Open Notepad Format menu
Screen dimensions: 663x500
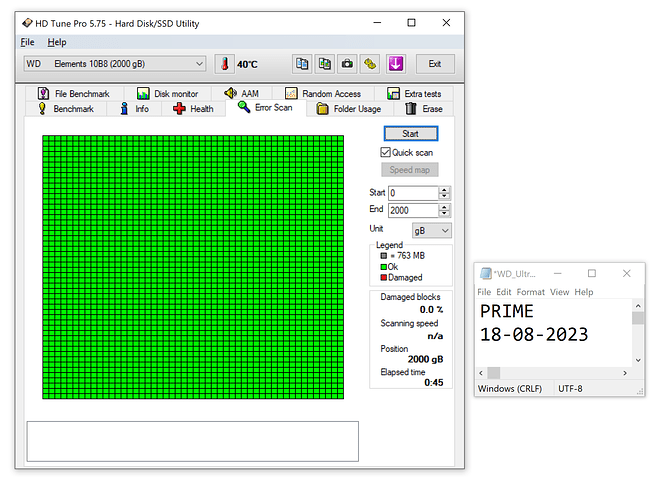(x=531, y=292)
